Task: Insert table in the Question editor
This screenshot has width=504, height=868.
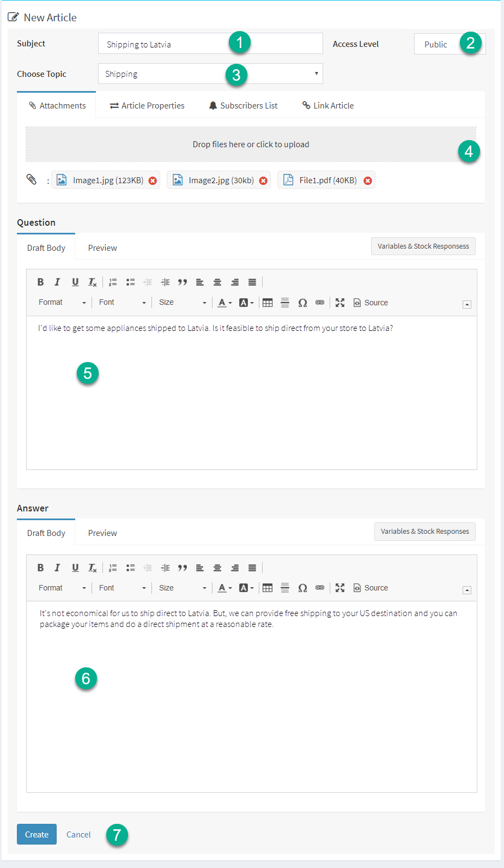Action: coord(268,303)
